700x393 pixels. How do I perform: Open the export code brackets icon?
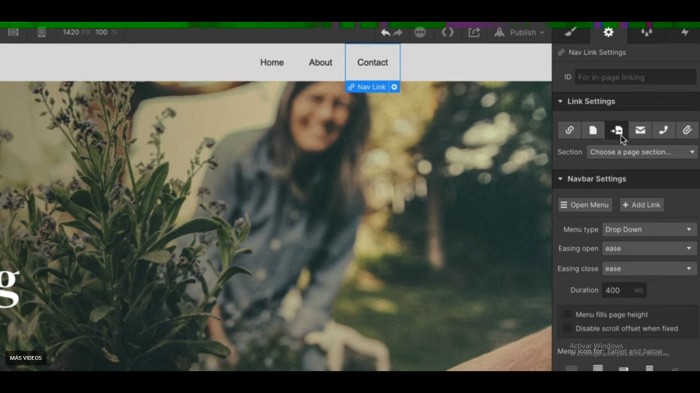pyautogui.click(x=447, y=32)
